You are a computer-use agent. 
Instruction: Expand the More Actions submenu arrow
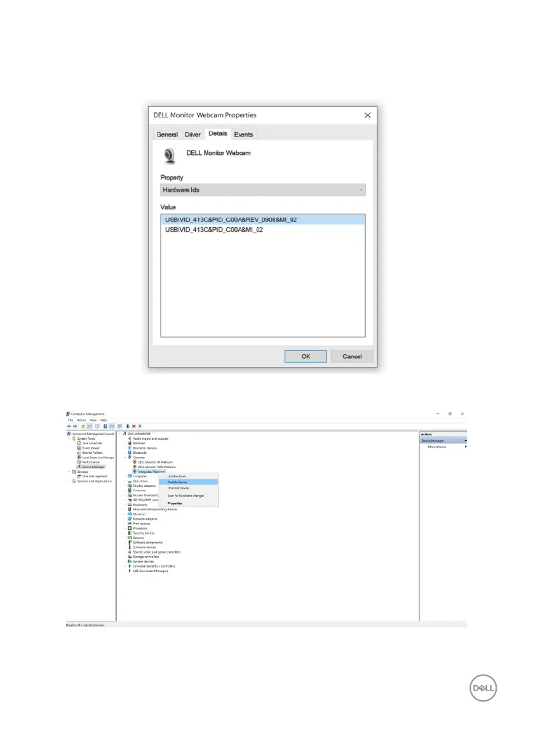466,447
